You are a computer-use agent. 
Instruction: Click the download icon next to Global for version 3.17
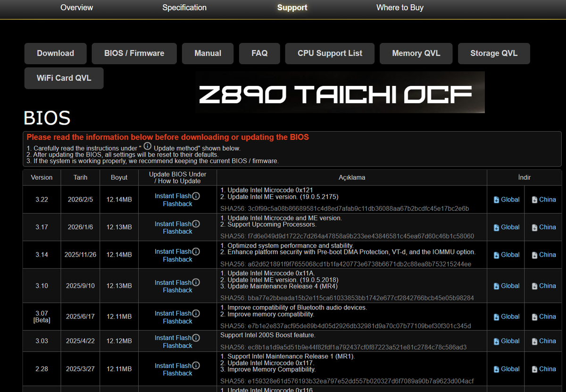point(497,227)
